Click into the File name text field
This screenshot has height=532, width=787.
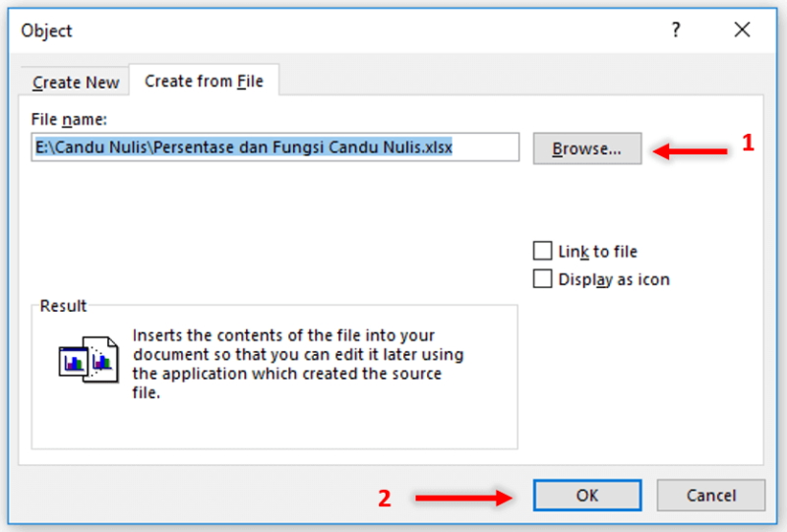coord(275,148)
